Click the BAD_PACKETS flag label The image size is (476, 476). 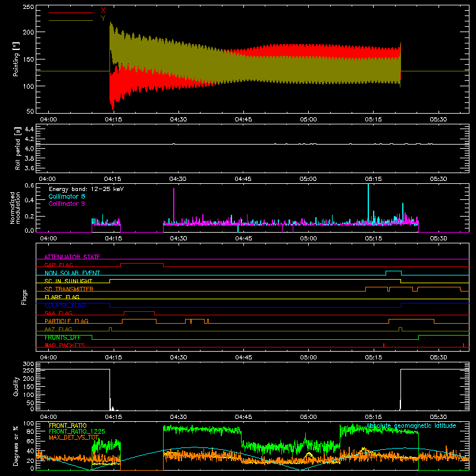tap(65, 345)
